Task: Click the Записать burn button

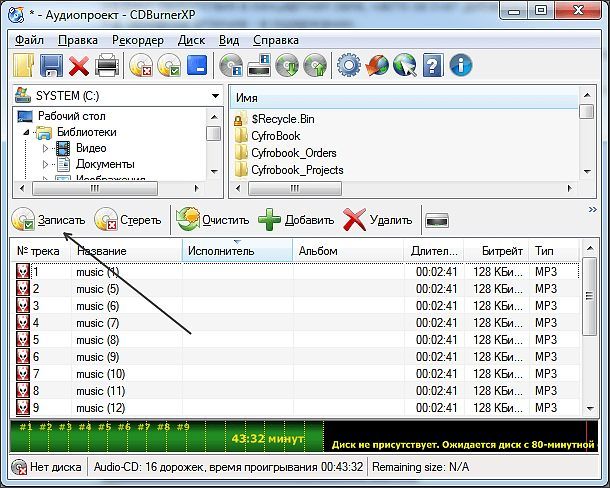Action: click(49, 220)
